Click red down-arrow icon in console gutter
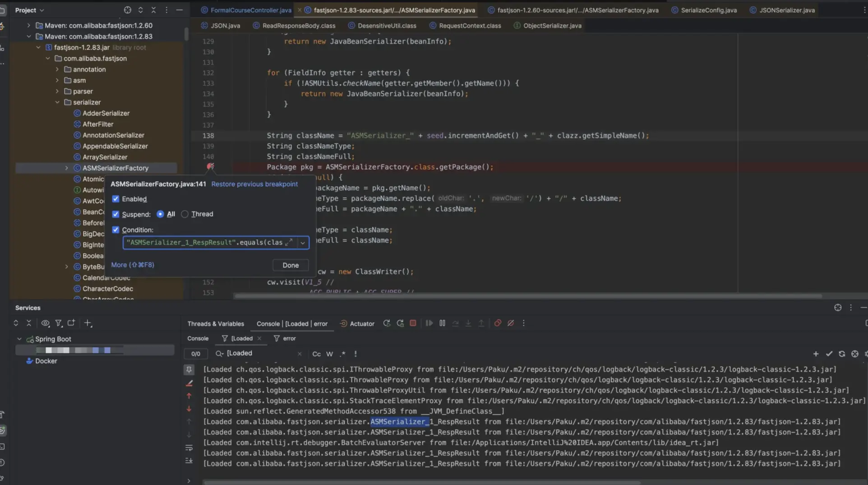This screenshot has height=485, width=868. click(189, 409)
